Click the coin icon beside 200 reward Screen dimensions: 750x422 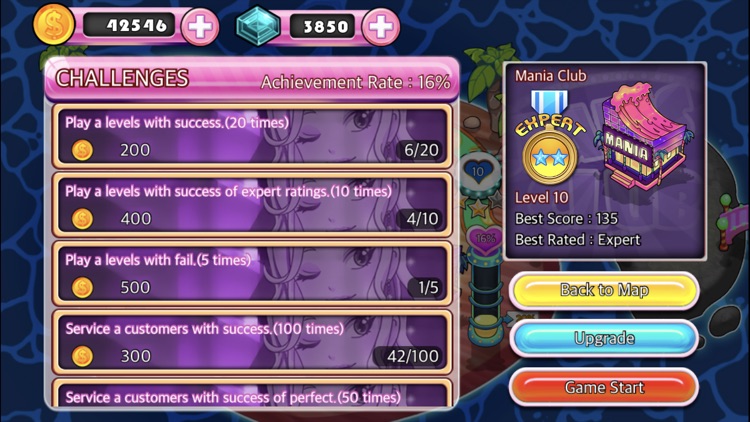(x=82, y=150)
